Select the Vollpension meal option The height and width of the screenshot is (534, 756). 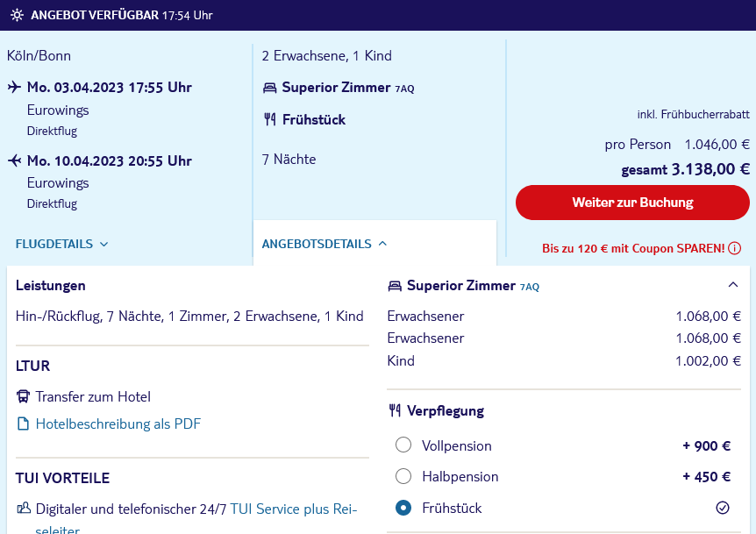tap(403, 445)
